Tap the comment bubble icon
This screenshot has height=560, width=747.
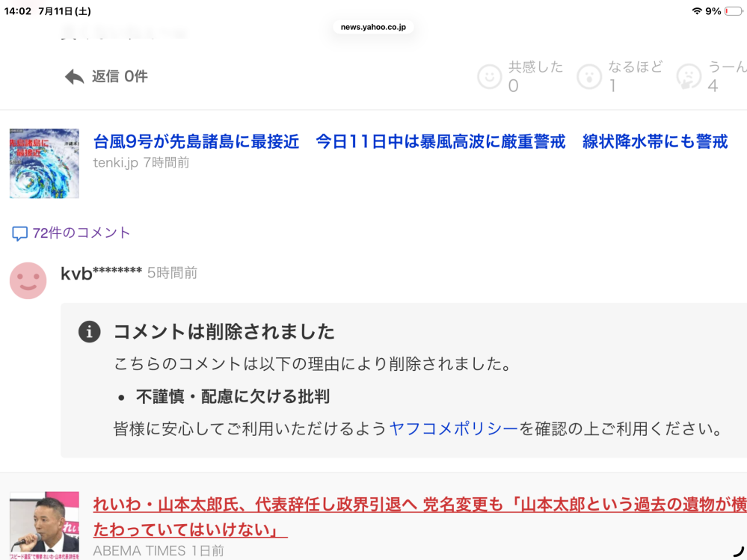19,233
